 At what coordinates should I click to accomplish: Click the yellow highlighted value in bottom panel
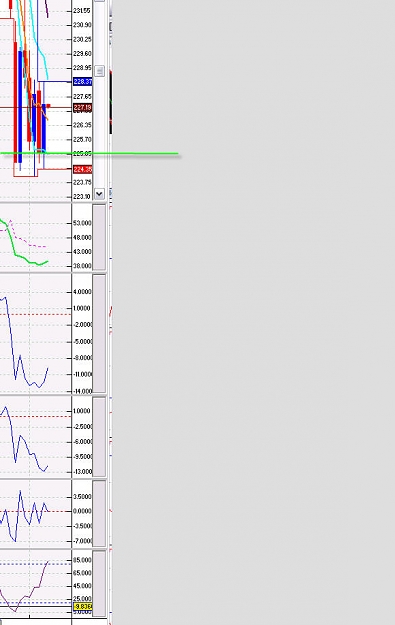tap(83, 607)
